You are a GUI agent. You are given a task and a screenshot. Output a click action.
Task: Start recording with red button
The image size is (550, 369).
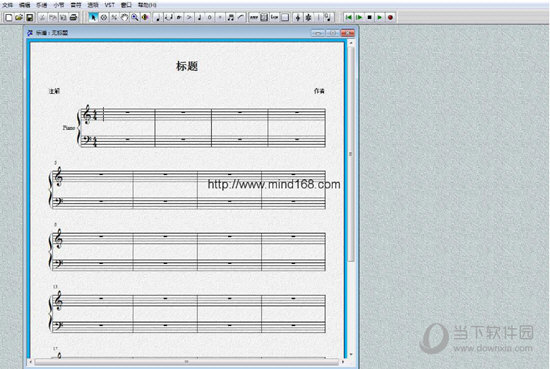pyautogui.click(x=390, y=17)
